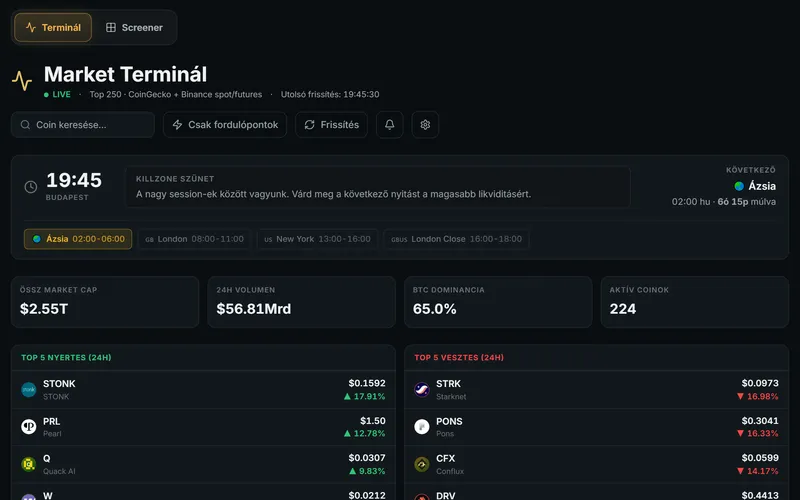Click the Aktív Coinok 224 card
800x500 pixels.
(x=695, y=302)
